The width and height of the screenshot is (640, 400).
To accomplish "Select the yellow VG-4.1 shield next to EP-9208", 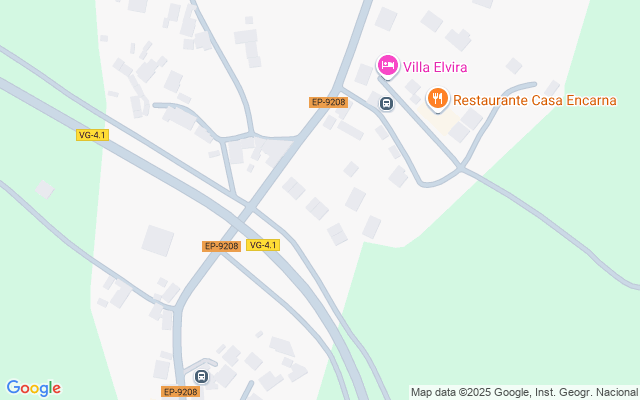I will click(x=263, y=245).
